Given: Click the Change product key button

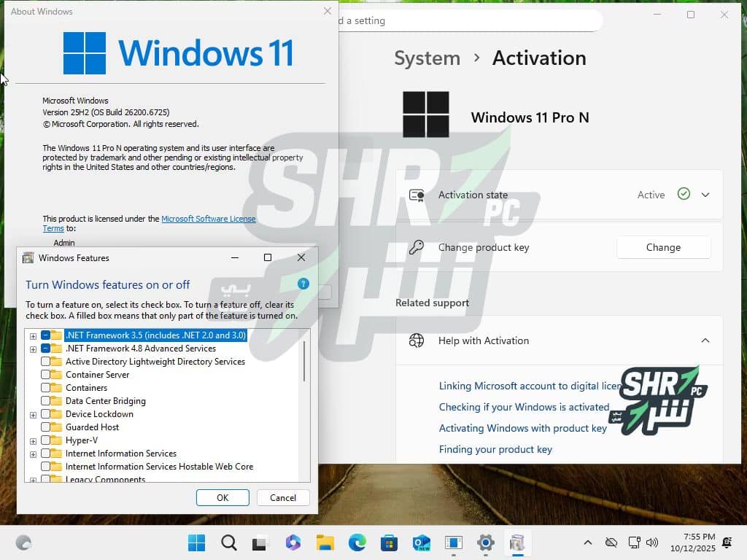Looking at the screenshot, I should tap(663, 247).
